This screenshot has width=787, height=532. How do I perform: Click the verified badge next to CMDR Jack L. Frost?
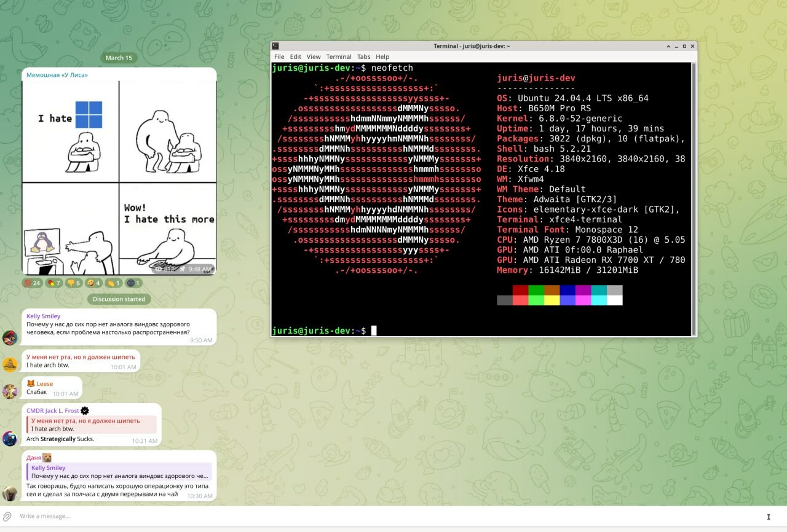click(x=85, y=410)
